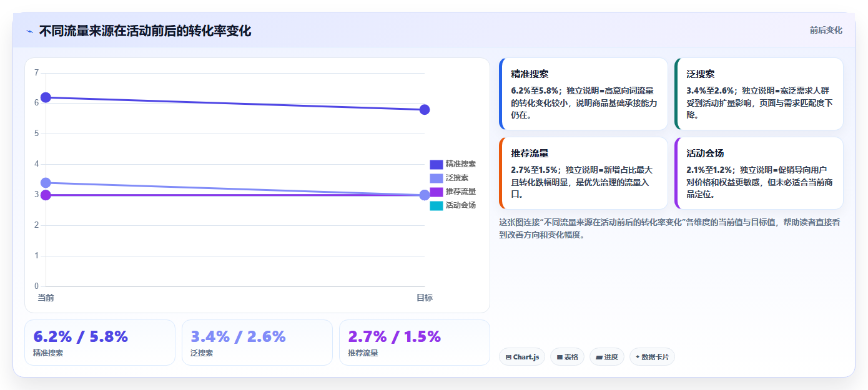
Task: Toggle 推荐流量 legend color box
Action: 436,192
